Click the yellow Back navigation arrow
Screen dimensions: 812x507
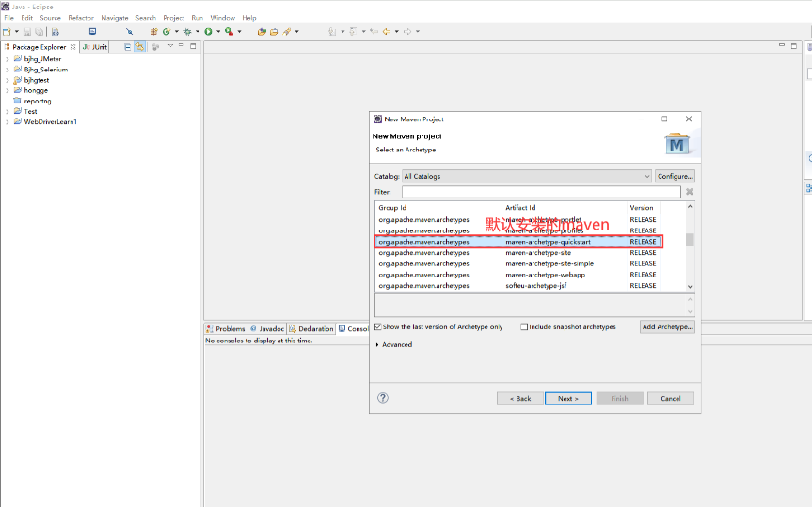(x=387, y=32)
